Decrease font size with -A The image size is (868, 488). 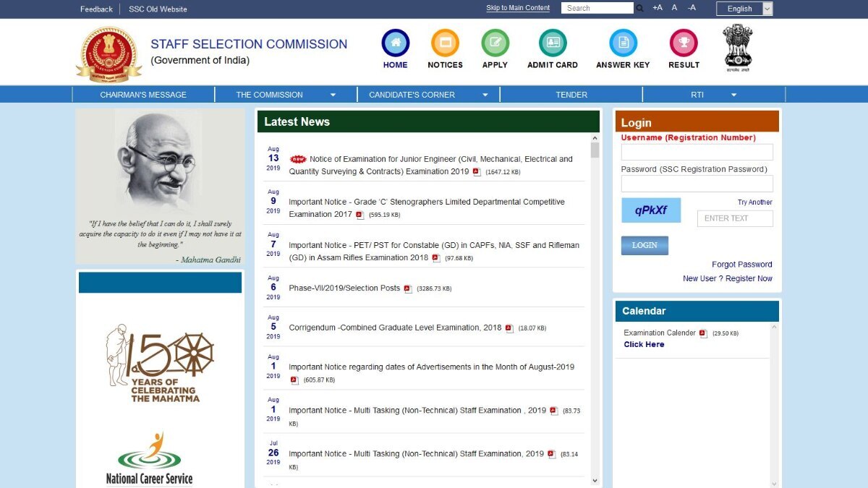click(692, 8)
